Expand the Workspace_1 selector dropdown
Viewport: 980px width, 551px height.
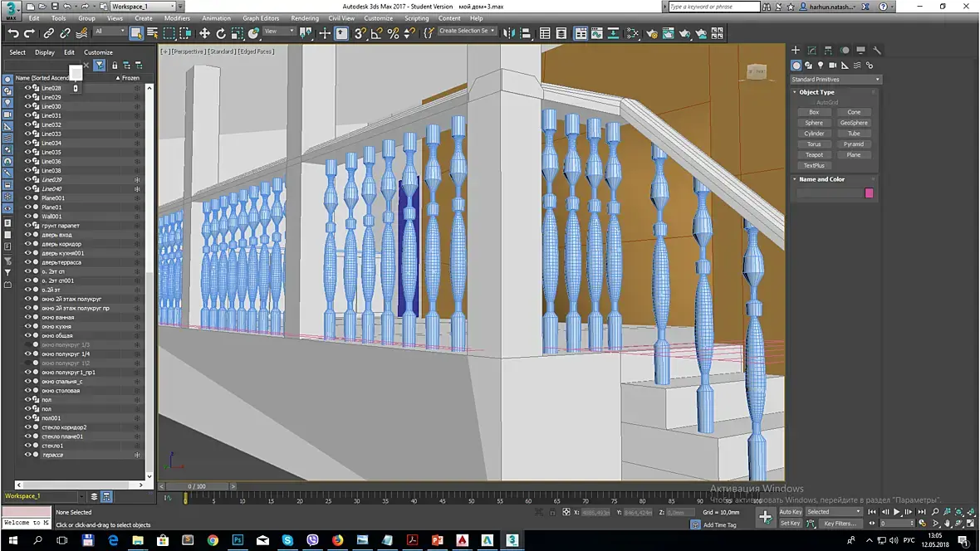tap(171, 7)
